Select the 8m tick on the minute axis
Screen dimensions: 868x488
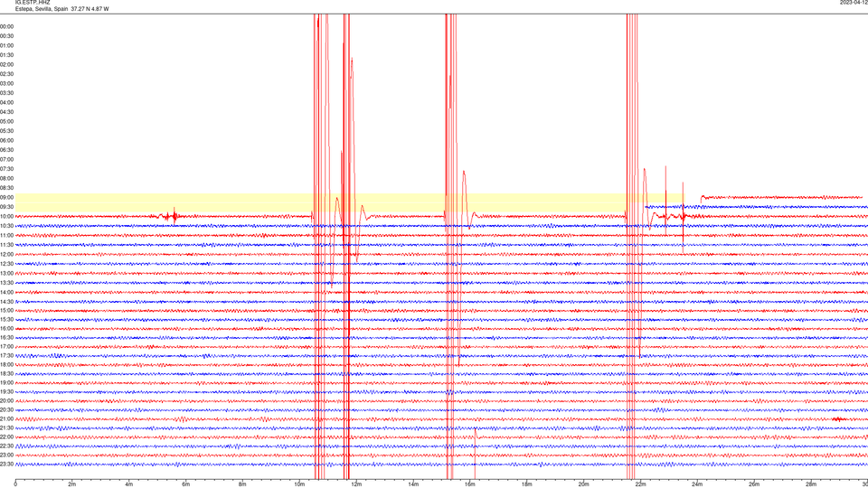click(242, 484)
